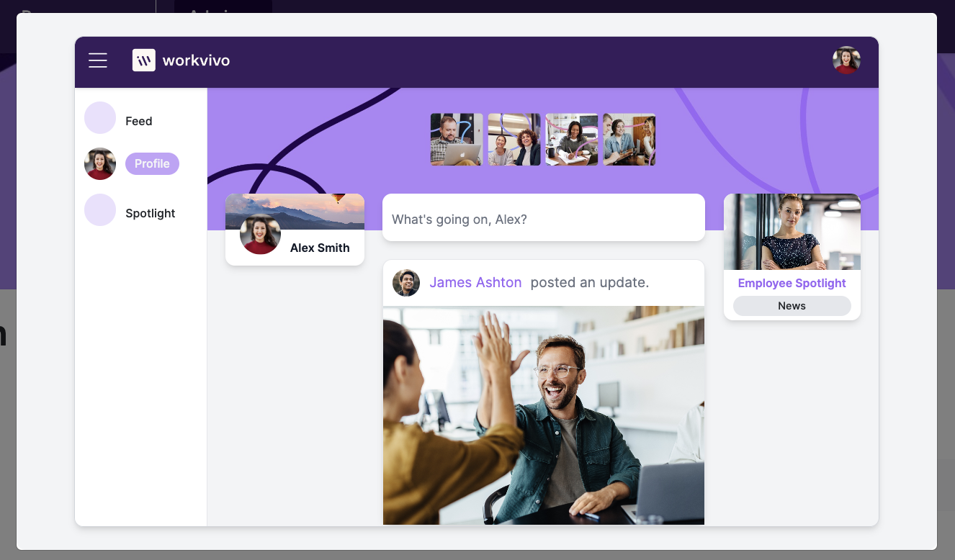The width and height of the screenshot is (955, 560).
Task: Click Alex Smith's avatar on the profile card
Action: (x=260, y=234)
